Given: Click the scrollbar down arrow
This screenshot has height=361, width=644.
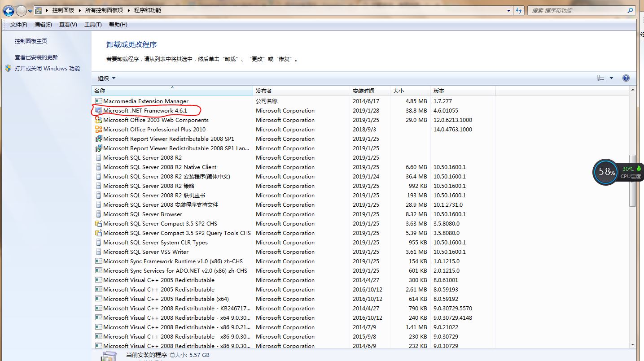Looking at the screenshot, I should (633, 345).
